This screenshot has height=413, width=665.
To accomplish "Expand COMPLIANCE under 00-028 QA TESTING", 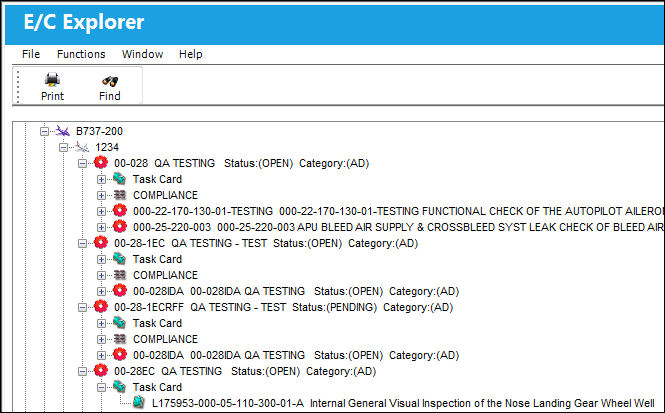I will tap(101, 195).
